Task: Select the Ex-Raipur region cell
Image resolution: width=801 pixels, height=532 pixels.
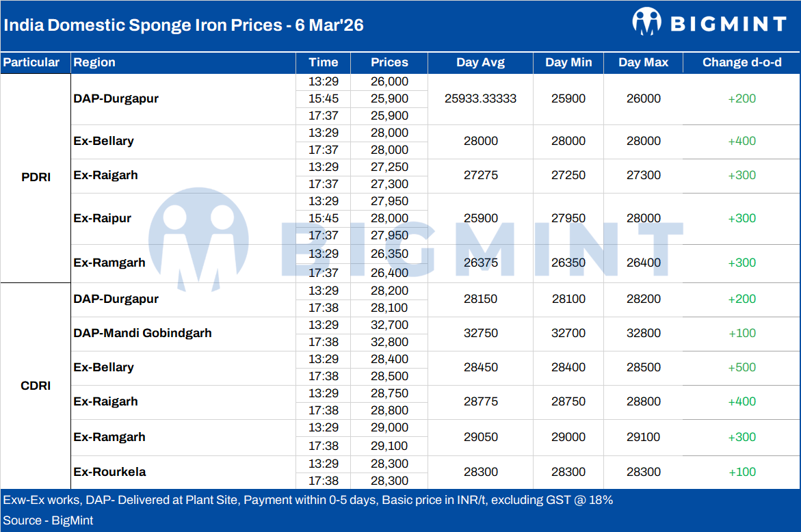Action: tap(102, 219)
